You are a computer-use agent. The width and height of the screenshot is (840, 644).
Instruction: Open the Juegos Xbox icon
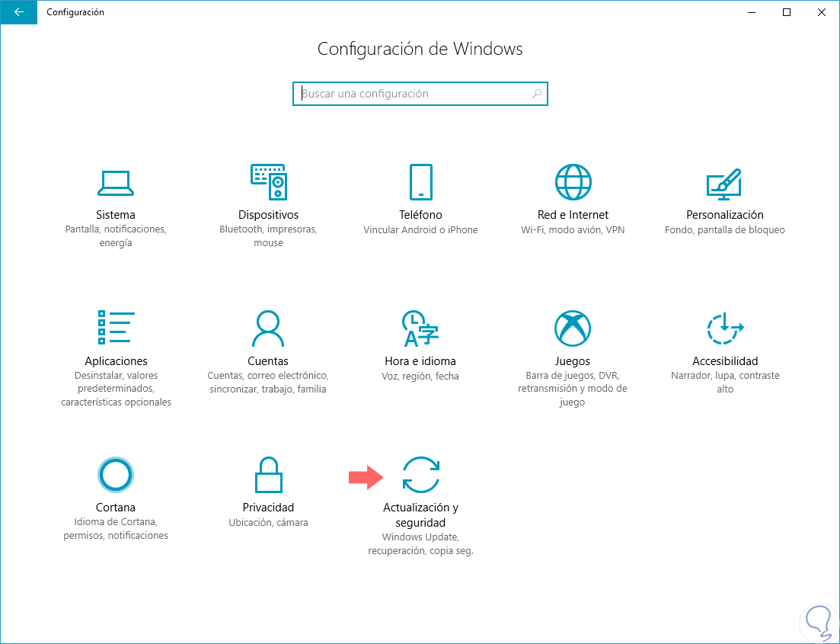(573, 328)
